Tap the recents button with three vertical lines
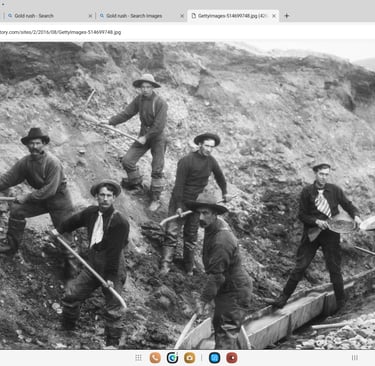Image resolution: width=375 pixels, height=366 pixels. pyautogui.click(x=355, y=358)
